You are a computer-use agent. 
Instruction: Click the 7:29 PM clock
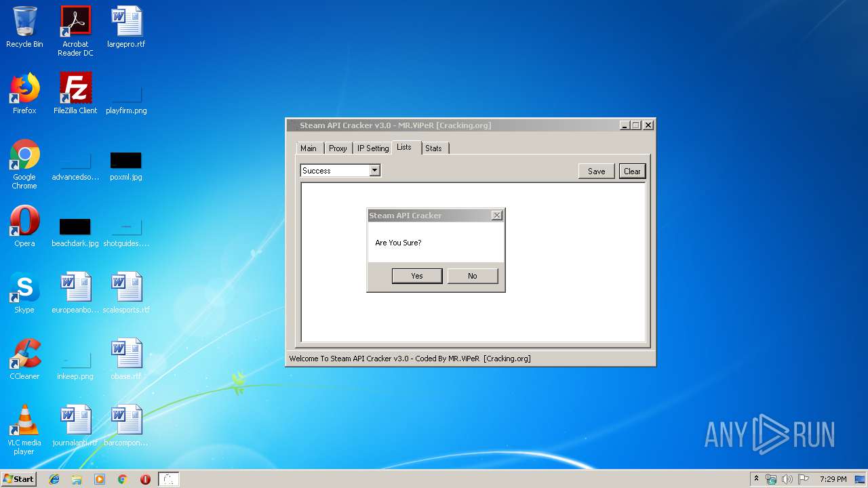click(833, 479)
